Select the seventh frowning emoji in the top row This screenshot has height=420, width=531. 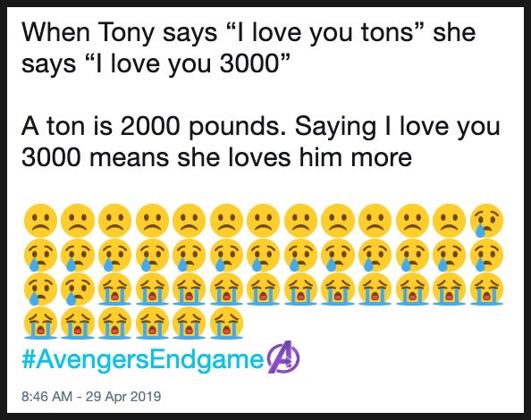(x=263, y=220)
